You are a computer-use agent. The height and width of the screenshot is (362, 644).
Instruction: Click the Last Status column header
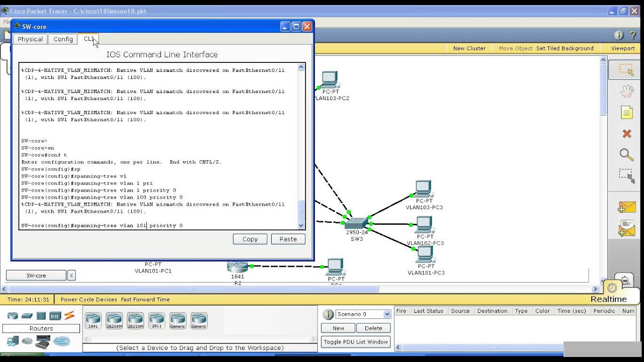428,311
